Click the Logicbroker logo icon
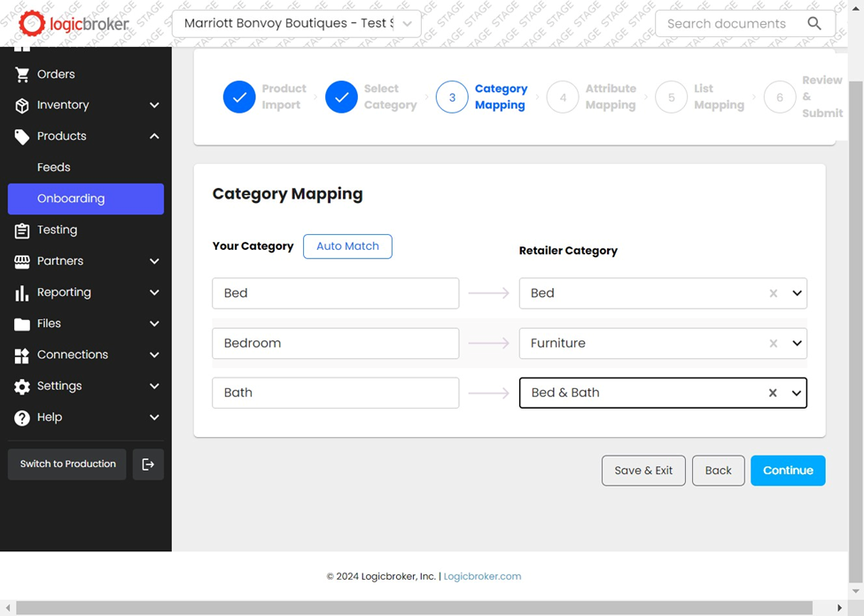Image resolution: width=864 pixels, height=616 pixels. (32, 24)
